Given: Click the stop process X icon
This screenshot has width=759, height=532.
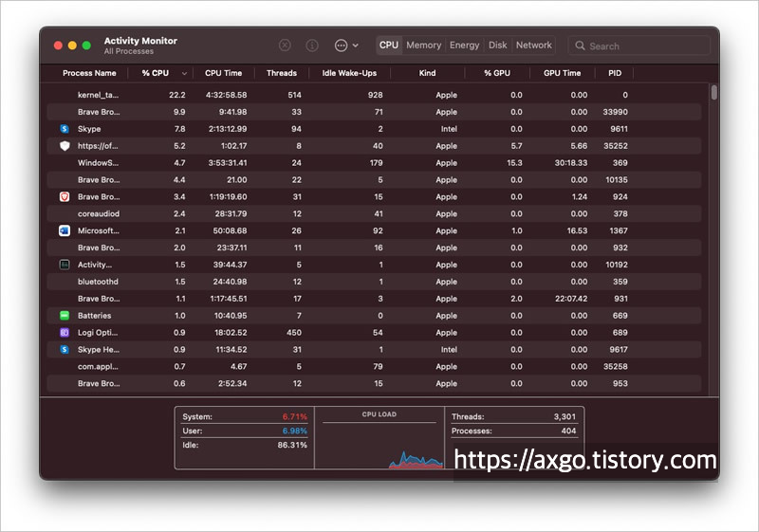Looking at the screenshot, I should click(286, 45).
